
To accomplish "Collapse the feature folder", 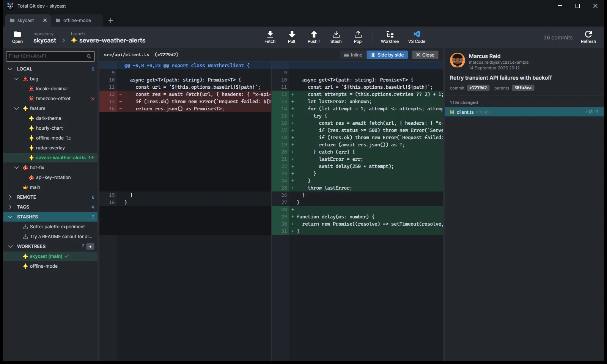I will point(16,108).
